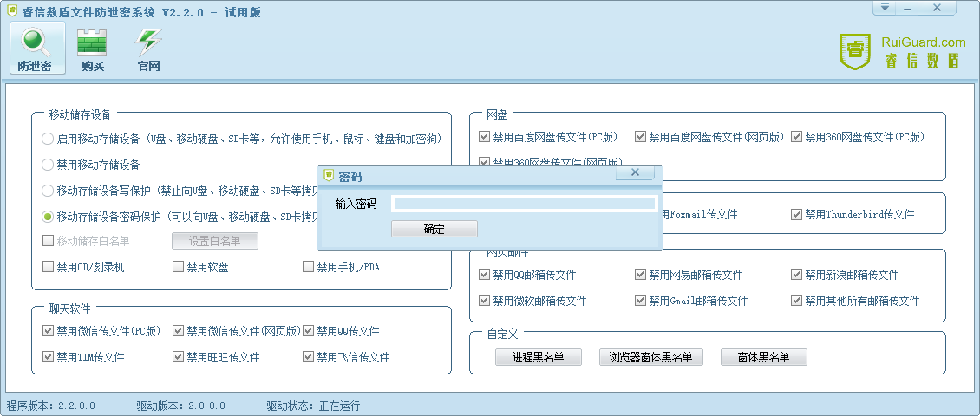
Task: Enable 禁用CD/刻录机 checkbox
Action: pyautogui.click(x=48, y=267)
